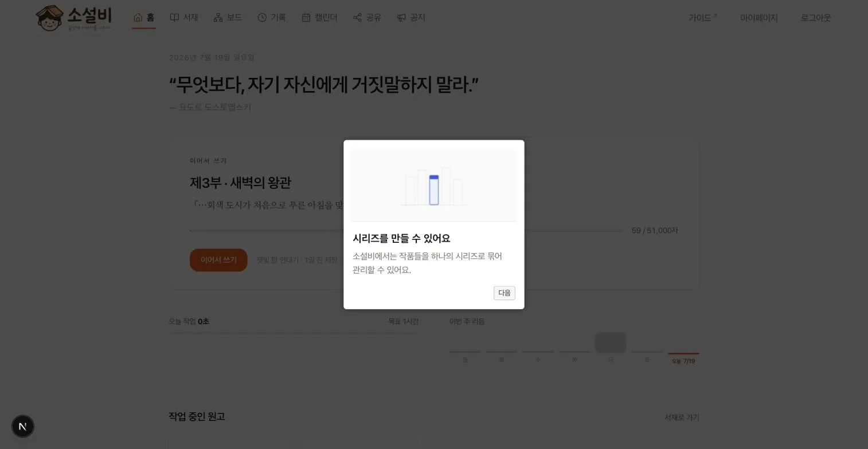The image size is (868, 449).
Task: Open the 보드 board icon
Action: (218, 17)
